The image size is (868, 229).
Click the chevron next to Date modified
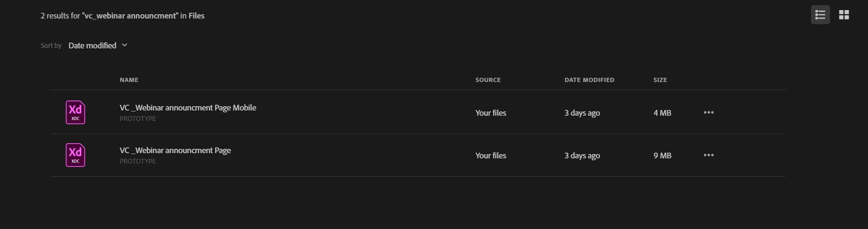[124, 46]
